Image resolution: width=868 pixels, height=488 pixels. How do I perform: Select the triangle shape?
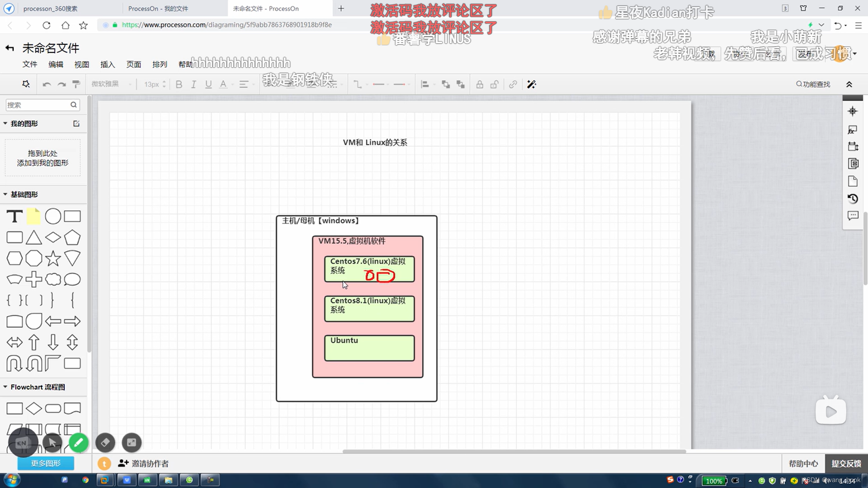[x=33, y=238]
